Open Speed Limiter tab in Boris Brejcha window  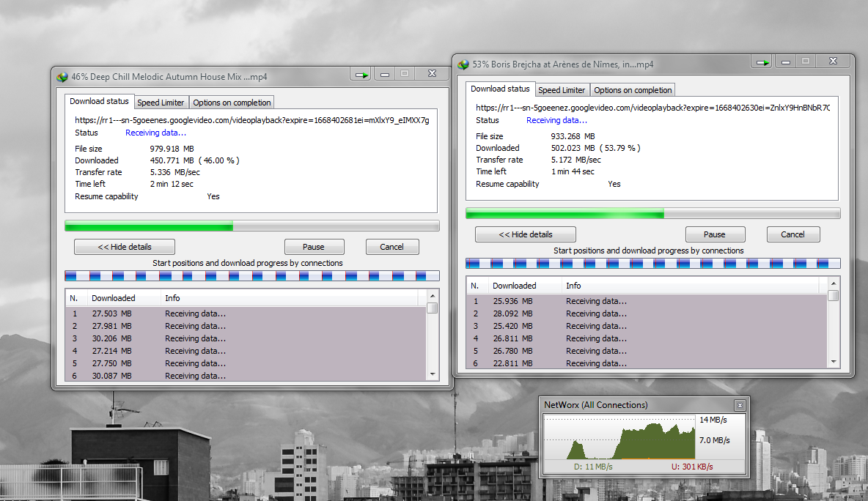pos(562,90)
